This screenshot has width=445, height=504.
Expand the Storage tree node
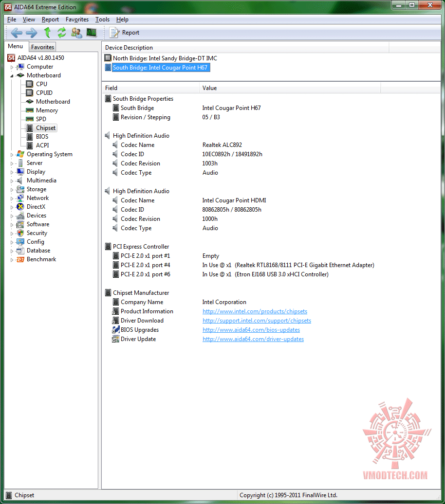pos(12,190)
